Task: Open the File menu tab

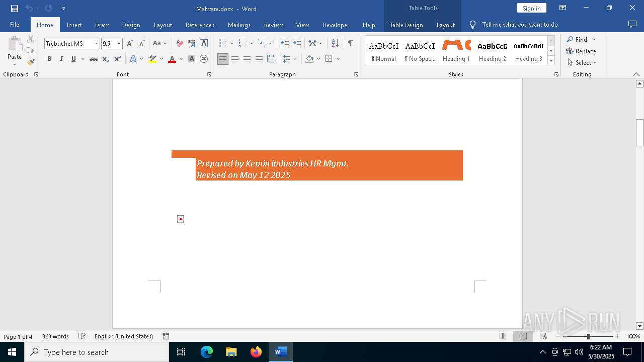Action: [x=15, y=25]
